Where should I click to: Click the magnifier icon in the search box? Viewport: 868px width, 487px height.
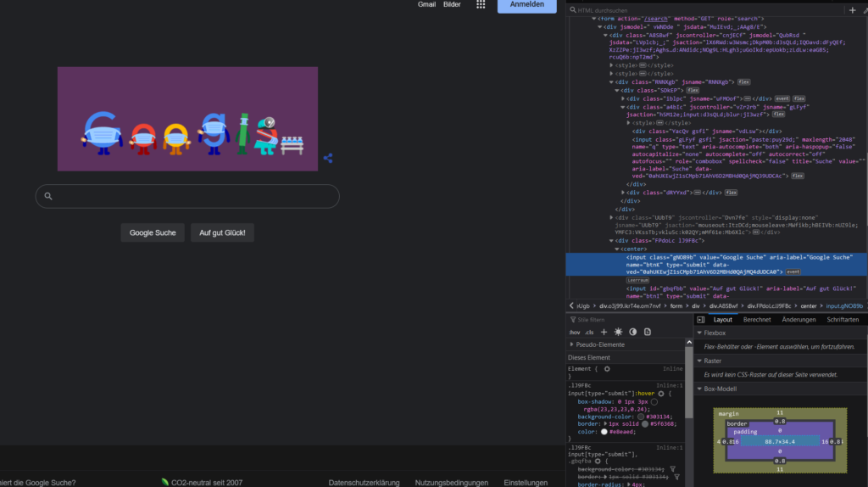tap(48, 196)
